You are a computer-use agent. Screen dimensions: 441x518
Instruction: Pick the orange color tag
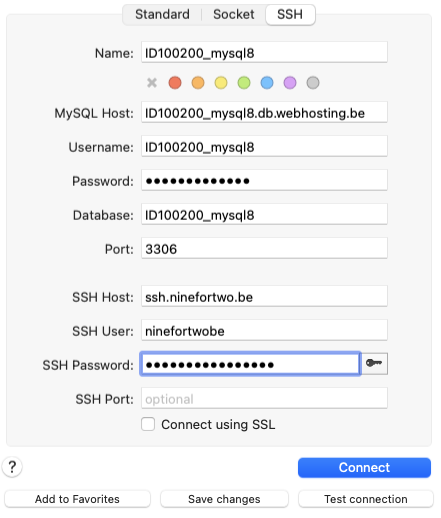pos(198,83)
